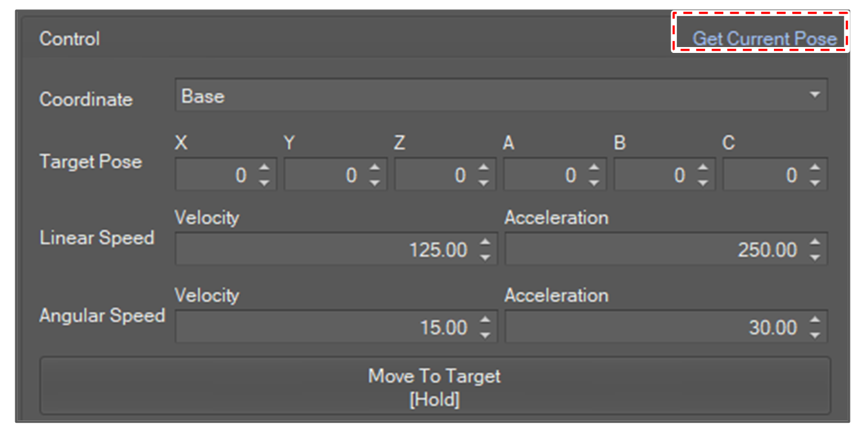Viewport: 868px width, 441px height.
Task: Decrease the A target pose value
Action: pos(593,183)
